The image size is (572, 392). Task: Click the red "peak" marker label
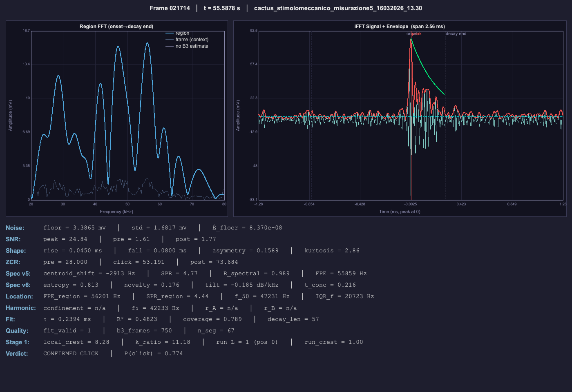(x=417, y=33)
